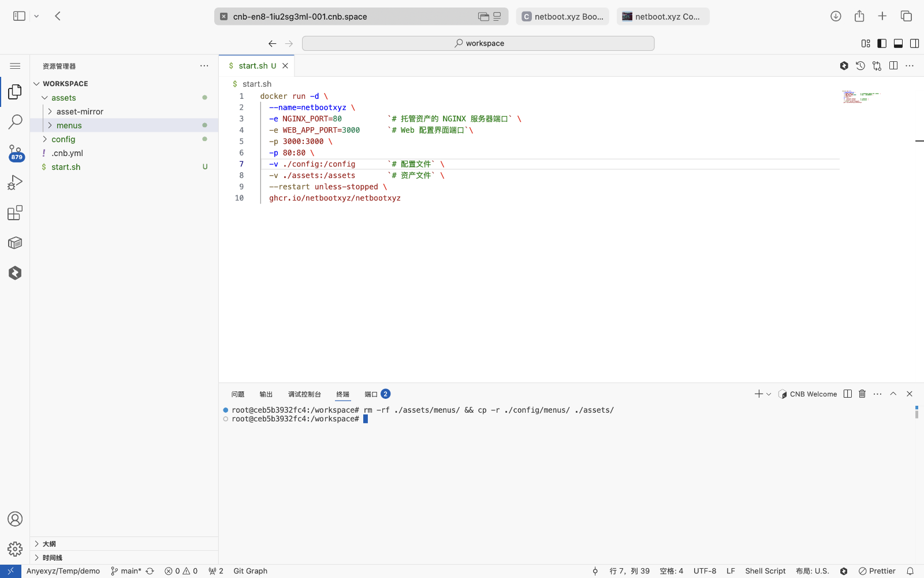
Task: Expand the config folder
Action: pyautogui.click(x=63, y=139)
